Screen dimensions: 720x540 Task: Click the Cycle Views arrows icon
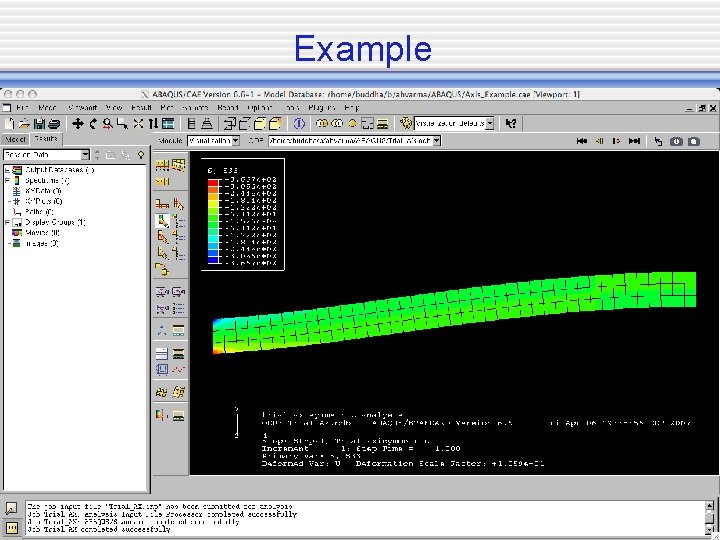[153, 123]
